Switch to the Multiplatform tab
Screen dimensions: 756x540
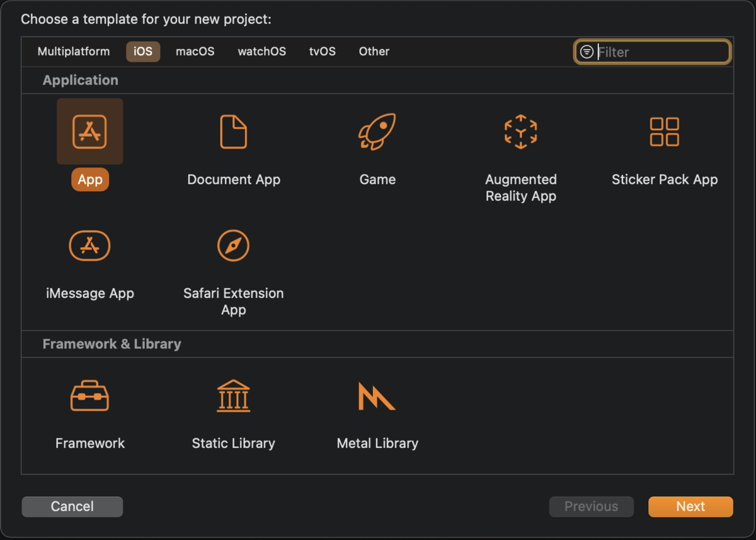[x=74, y=52]
